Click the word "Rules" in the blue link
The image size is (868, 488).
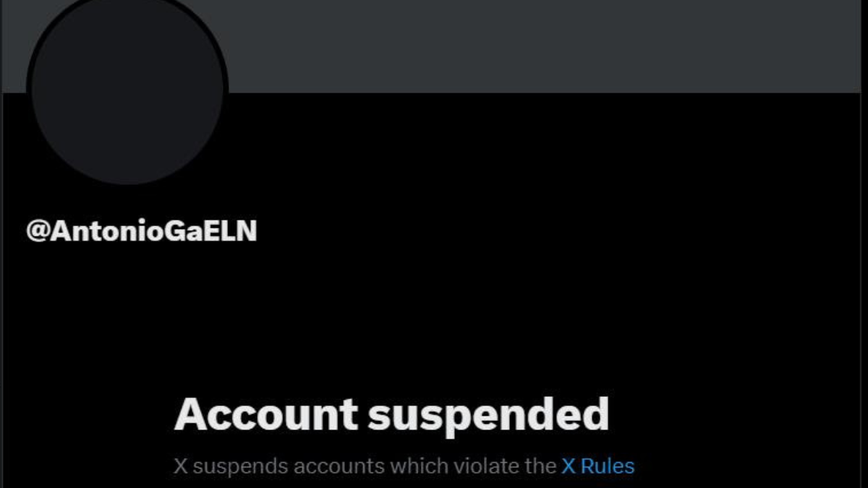607,466
